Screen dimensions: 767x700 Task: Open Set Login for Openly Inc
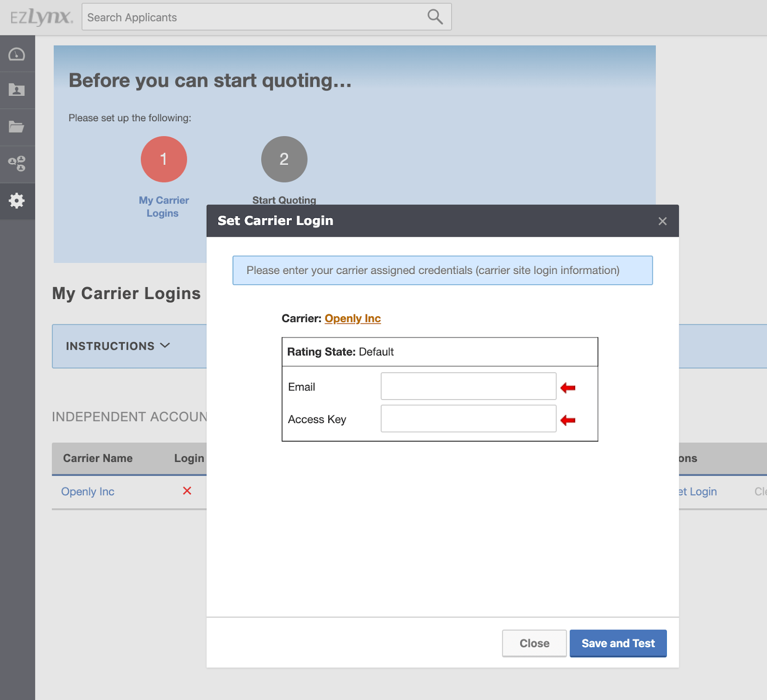pyautogui.click(x=698, y=492)
